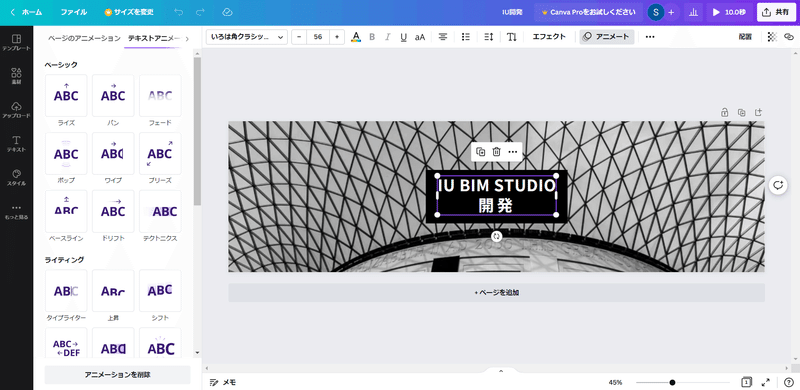The height and width of the screenshot is (390, 800).
Task: Open the ファイル menu
Action: (74, 12)
